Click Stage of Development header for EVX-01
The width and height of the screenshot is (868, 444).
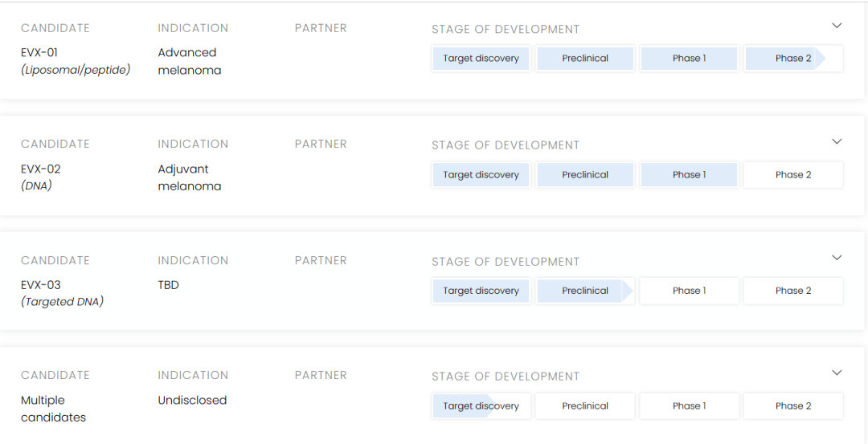[506, 29]
